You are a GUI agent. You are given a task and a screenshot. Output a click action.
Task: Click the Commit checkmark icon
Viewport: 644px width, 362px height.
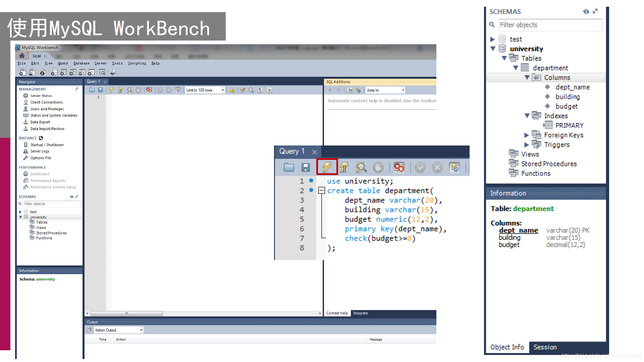[x=420, y=167]
